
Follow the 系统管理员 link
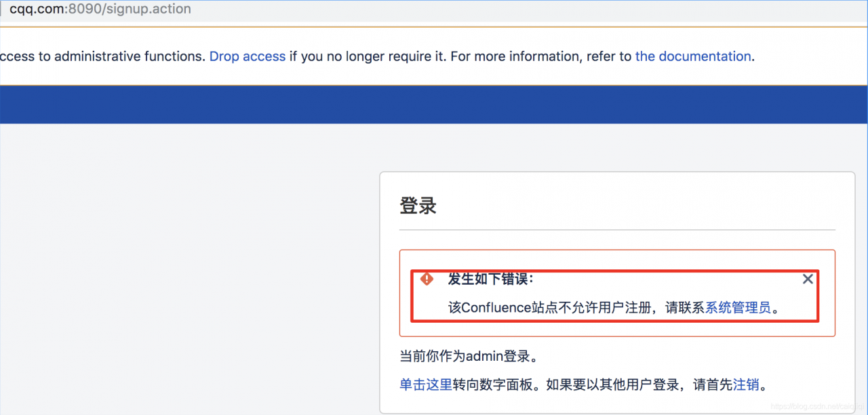pyautogui.click(x=738, y=307)
